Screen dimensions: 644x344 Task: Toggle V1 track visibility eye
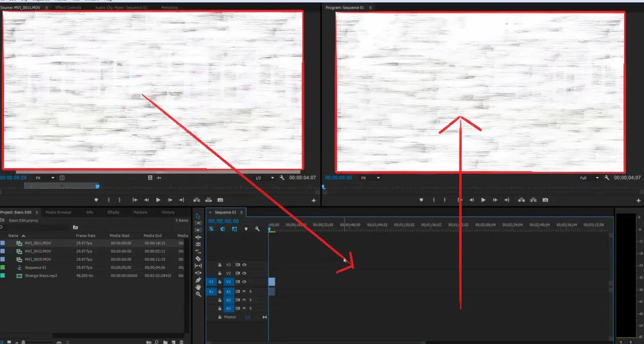245,282
